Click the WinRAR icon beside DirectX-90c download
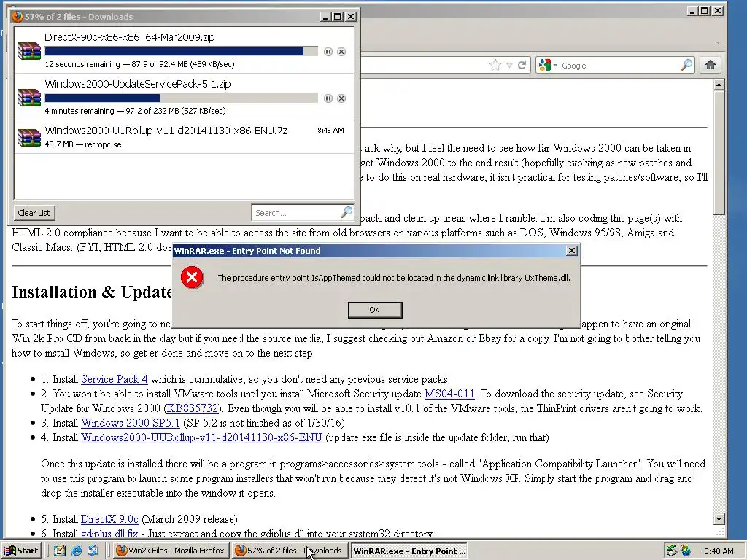Viewport: 747px width, 560px height. [29, 51]
